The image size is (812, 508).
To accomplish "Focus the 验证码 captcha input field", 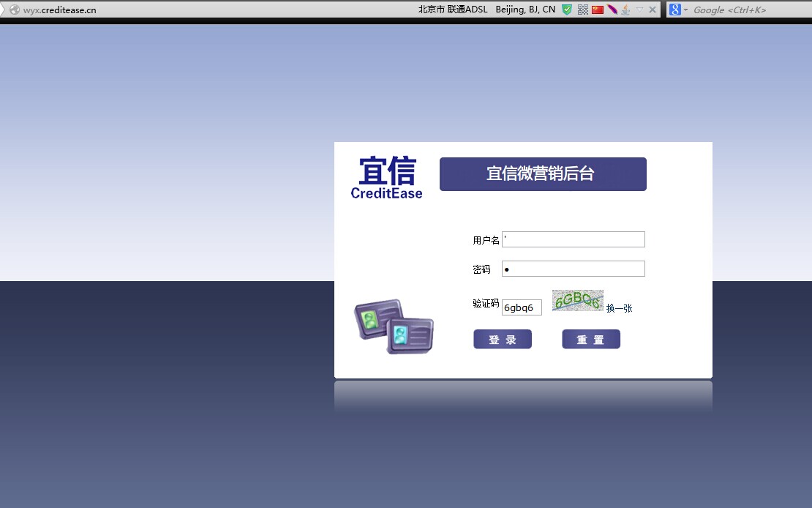I will [522, 307].
